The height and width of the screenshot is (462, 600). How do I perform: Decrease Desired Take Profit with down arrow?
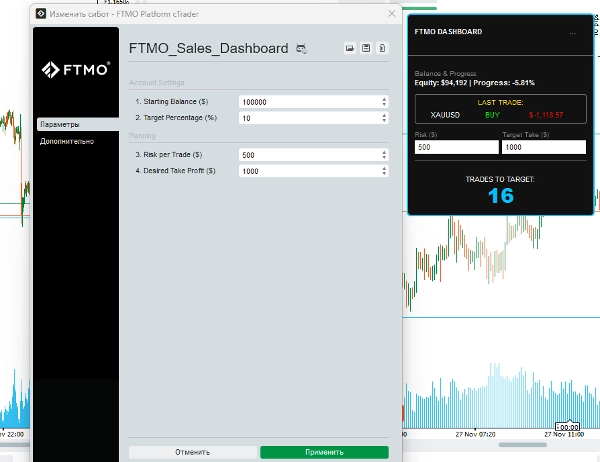click(x=384, y=173)
